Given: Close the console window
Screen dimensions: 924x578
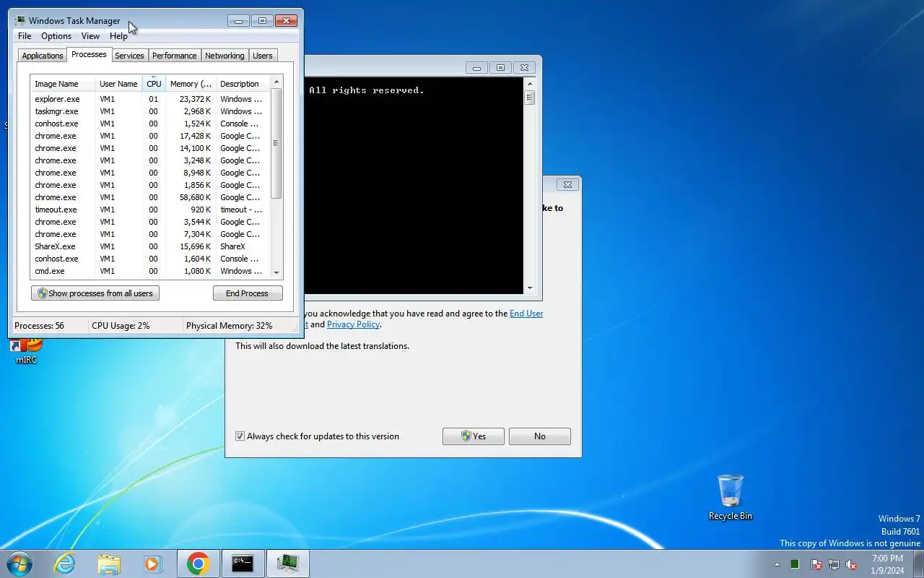Looking at the screenshot, I should click(x=525, y=67).
